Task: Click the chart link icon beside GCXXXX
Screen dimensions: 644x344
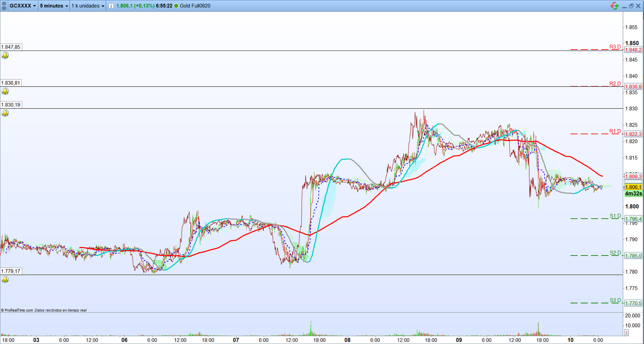Action: pos(4,6)
